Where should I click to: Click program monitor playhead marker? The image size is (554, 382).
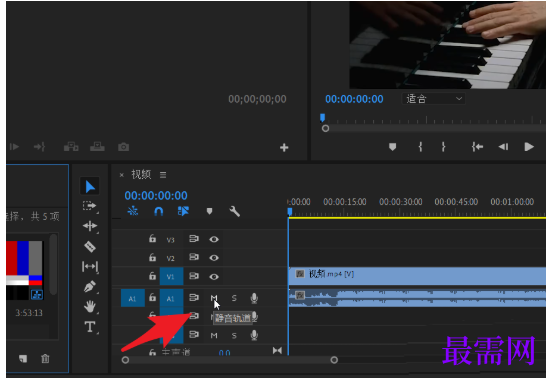pyautogui.click(x=322, y=118)
